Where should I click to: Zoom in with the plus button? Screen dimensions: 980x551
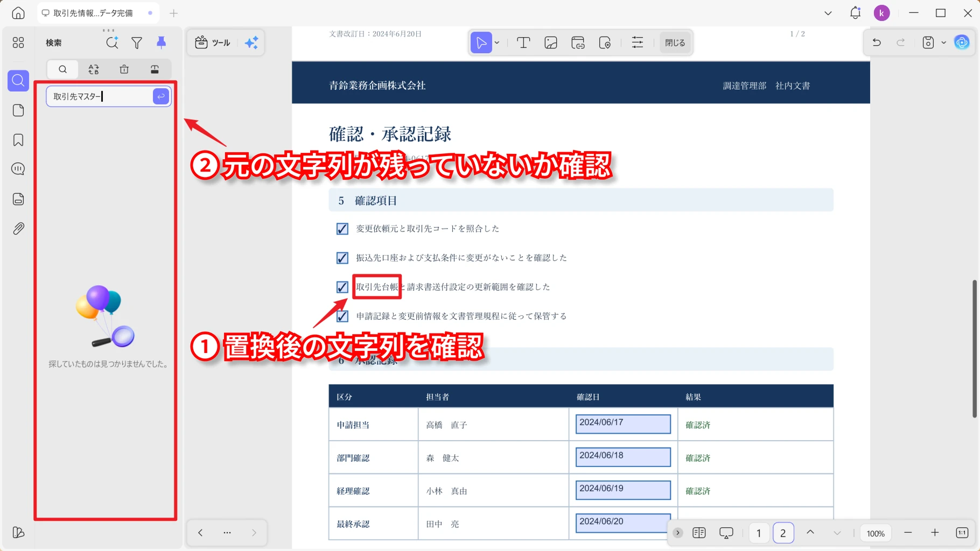coord(935,533)
